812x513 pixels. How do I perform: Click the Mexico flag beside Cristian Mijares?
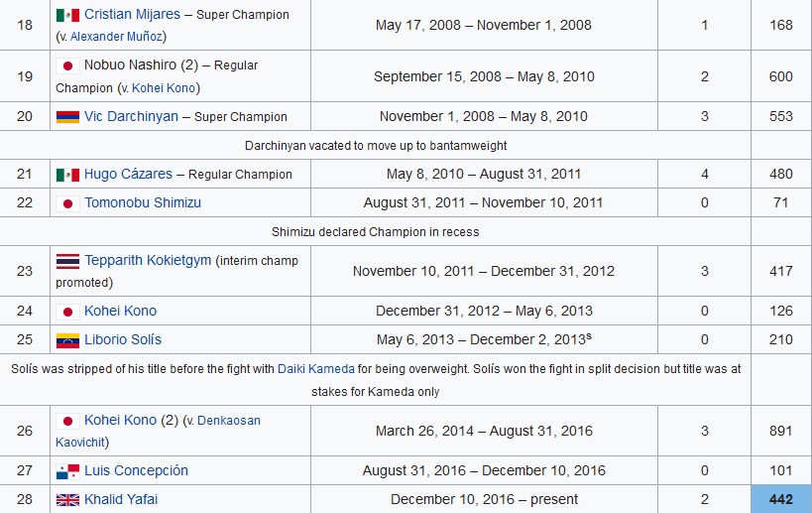[67, 15]
